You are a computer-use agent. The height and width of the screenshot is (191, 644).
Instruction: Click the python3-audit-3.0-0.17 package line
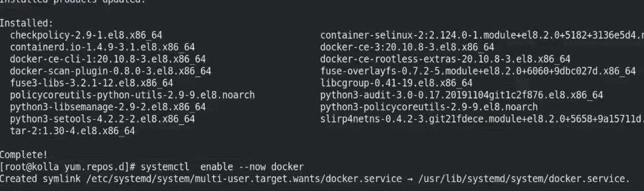(462, 94)
